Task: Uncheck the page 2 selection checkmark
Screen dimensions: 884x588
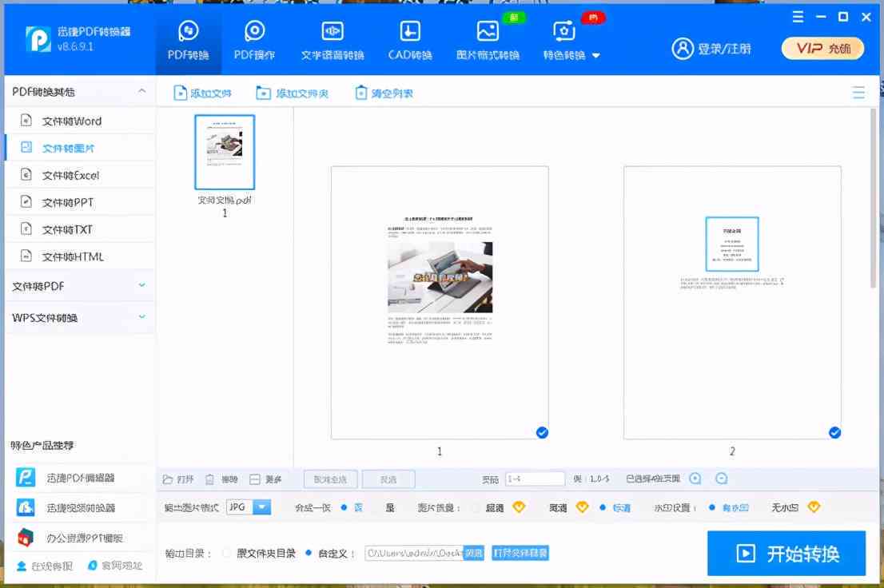Action: pos(835,432)
